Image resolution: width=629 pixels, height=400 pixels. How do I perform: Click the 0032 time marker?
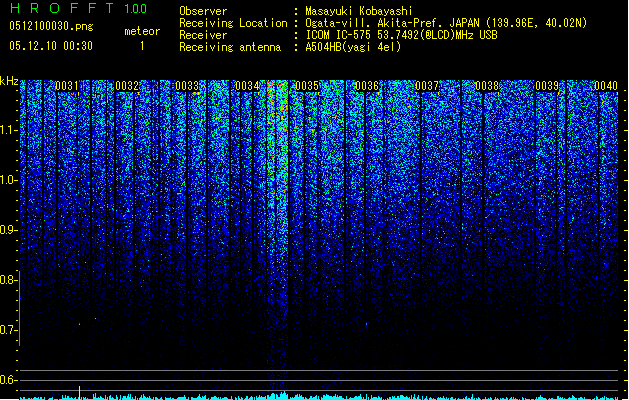127,86
